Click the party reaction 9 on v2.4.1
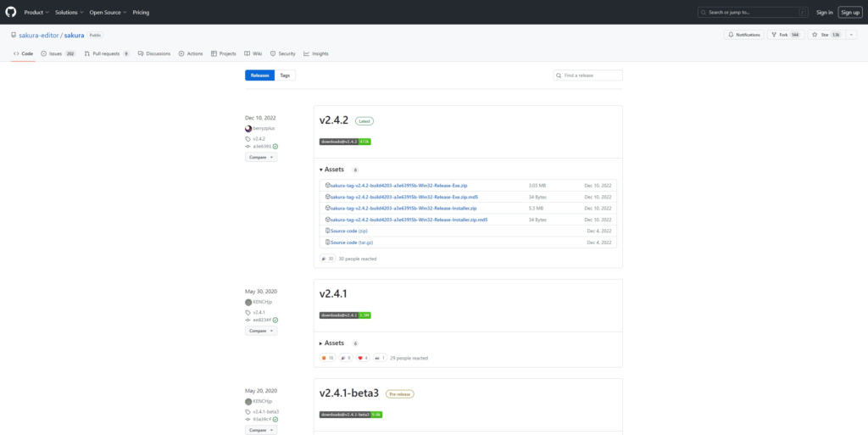This screenshot has height=435, width=868. [346, 358]
